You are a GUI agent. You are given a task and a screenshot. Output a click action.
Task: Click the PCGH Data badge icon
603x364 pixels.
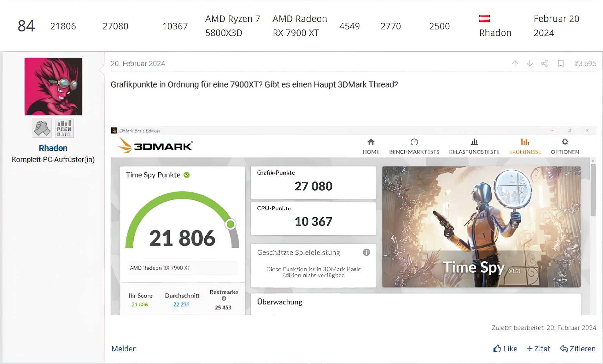pos(64,128)
